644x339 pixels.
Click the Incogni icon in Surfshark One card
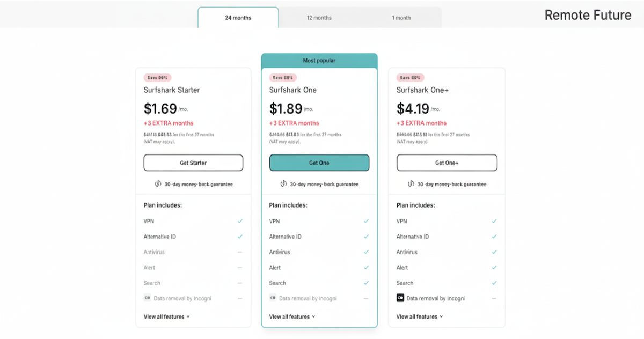click(x=274, y=298)
